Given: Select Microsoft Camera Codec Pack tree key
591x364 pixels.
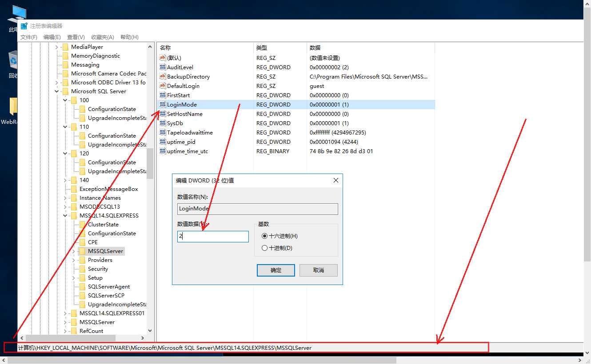Looking at the screenshot, I should pyautogui.click(x=108, y=73).
